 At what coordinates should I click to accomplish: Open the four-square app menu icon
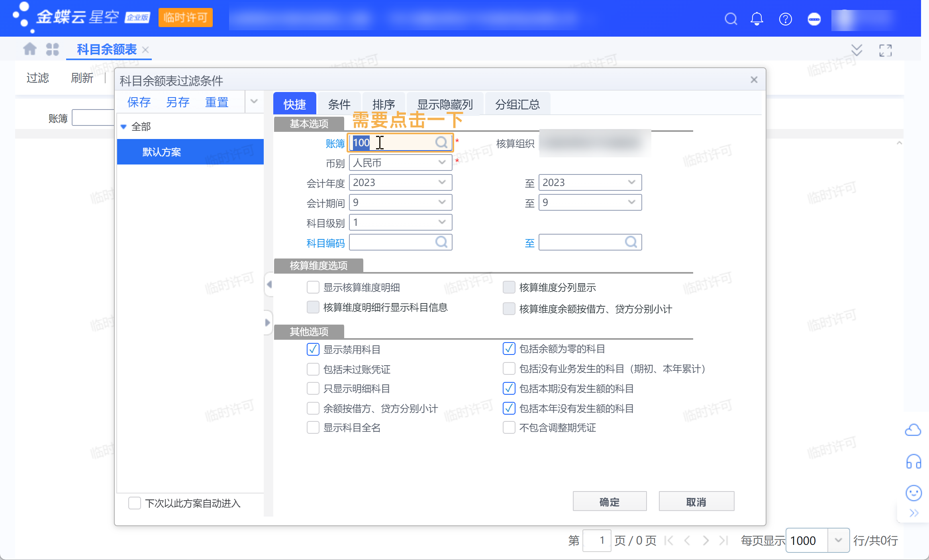52,49
